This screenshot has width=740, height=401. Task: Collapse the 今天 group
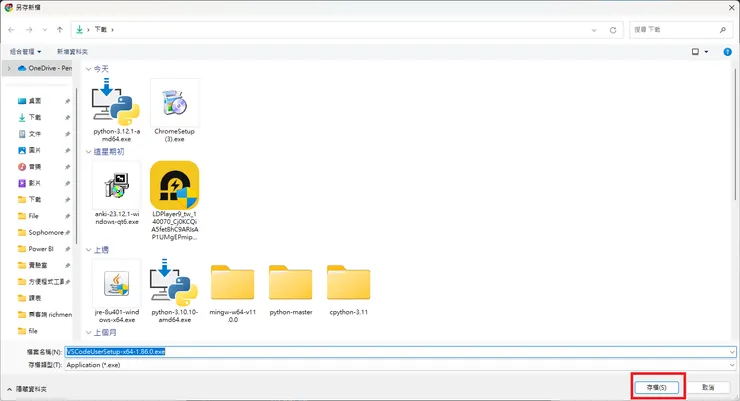(88, 69)
